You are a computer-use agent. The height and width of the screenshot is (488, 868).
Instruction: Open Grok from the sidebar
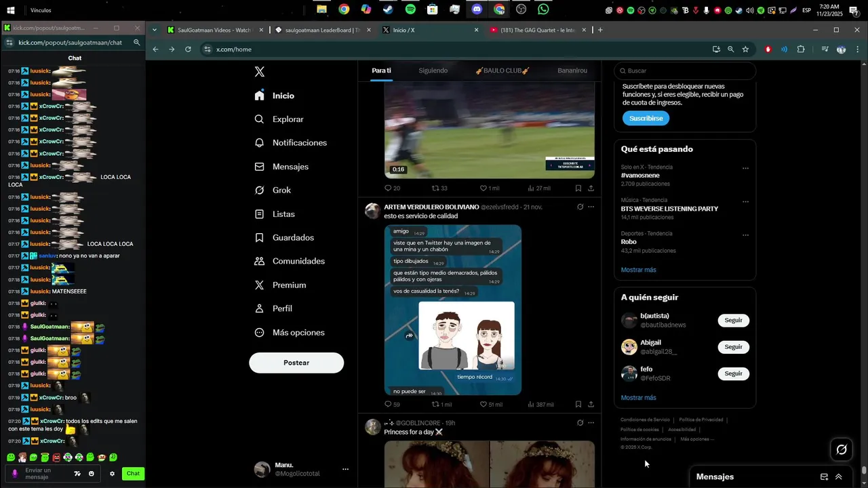(x=273, y=190)
